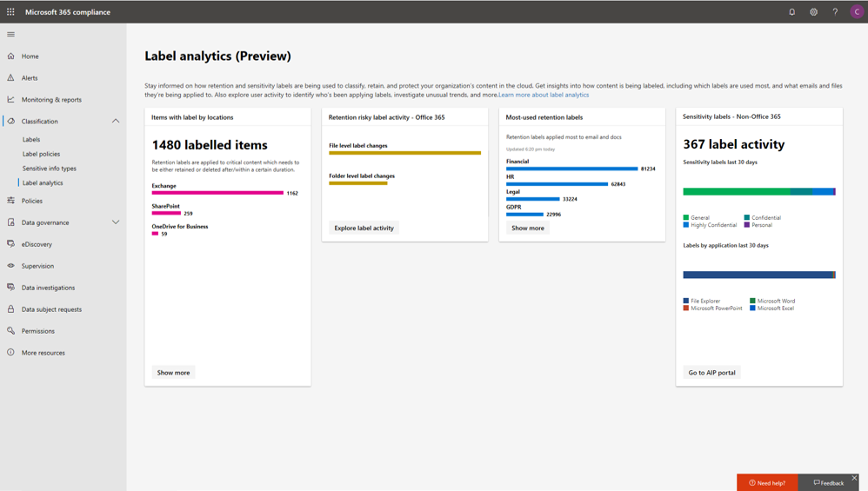Click Go to AIP portal button
The image size is (868, 491).
tap(712, 373)
